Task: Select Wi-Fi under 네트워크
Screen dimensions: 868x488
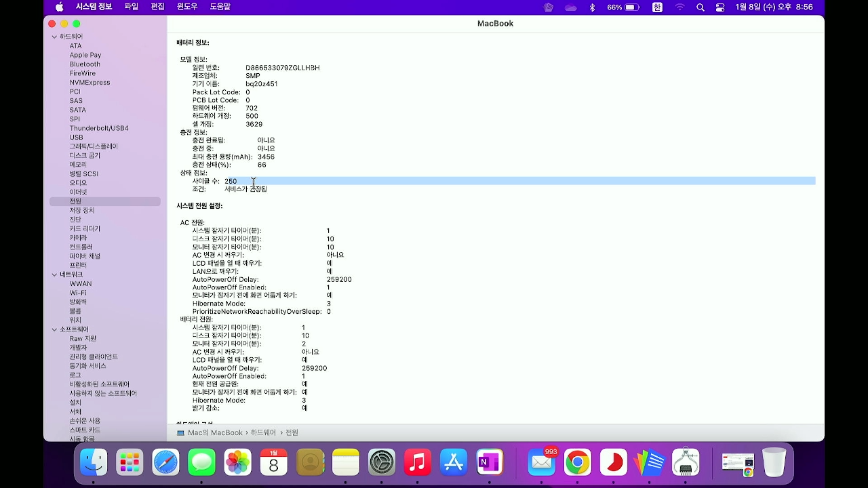Action: pyautogui.click(x=78, y=293)
